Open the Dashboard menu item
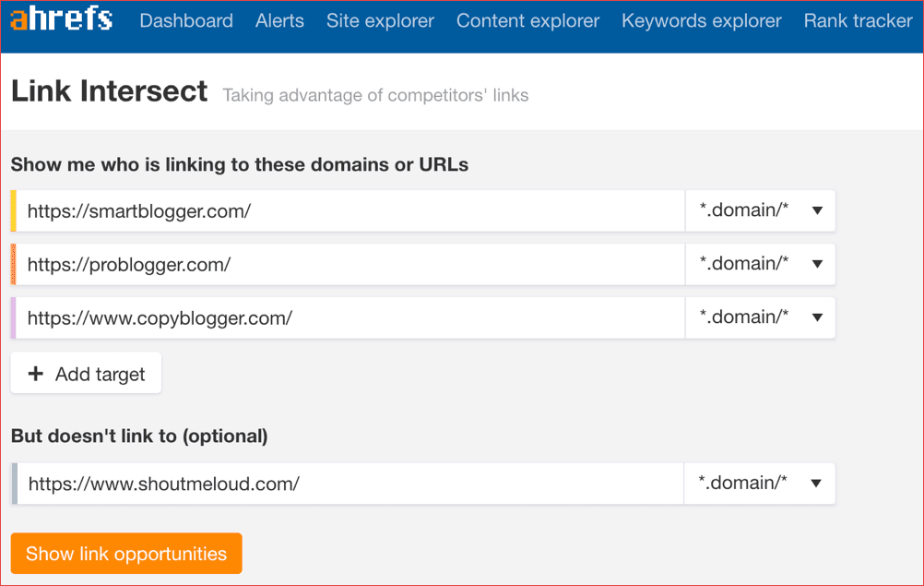Screen dimensions: 924x586 coord(186,20)
